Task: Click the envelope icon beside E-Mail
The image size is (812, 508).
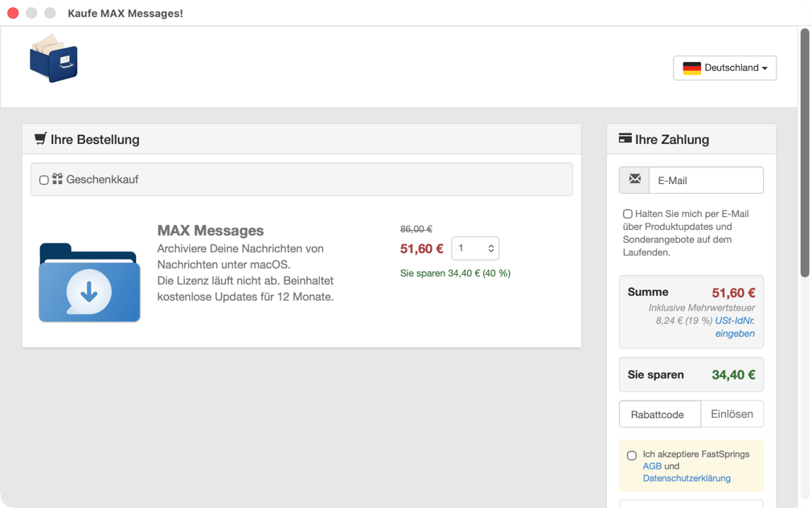Action: coord(634,180)
